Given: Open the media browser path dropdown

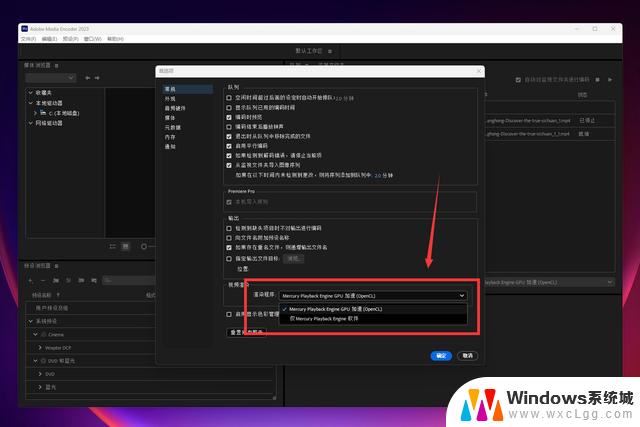Looking at the screenshot, I should pyautogui.click(x=51, y=78).
